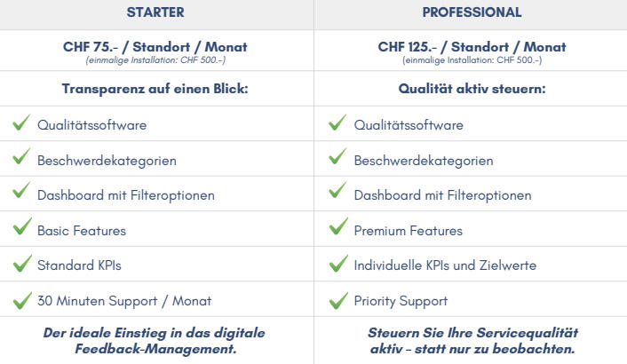This screenshot has height=364, width=627.
Task: Select the PROFESSIONAL plan header
Action: pyautogui.click(x=472, y=12)
